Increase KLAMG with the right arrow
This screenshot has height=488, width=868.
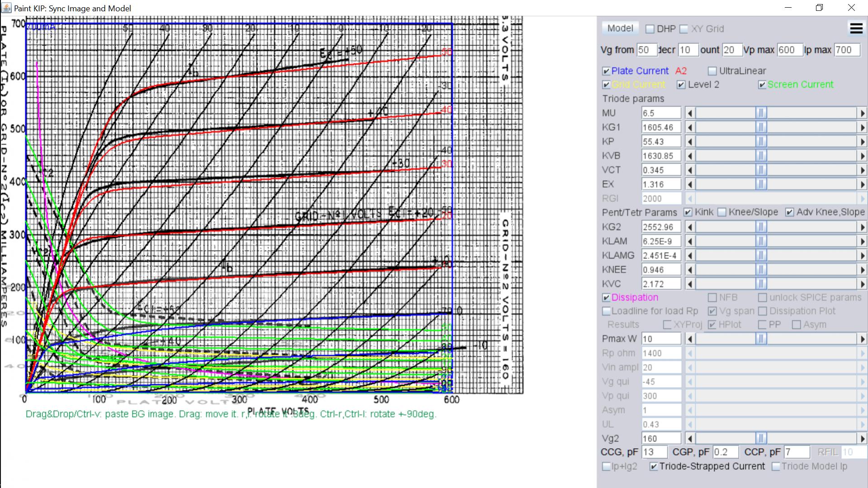click(862, 256)
